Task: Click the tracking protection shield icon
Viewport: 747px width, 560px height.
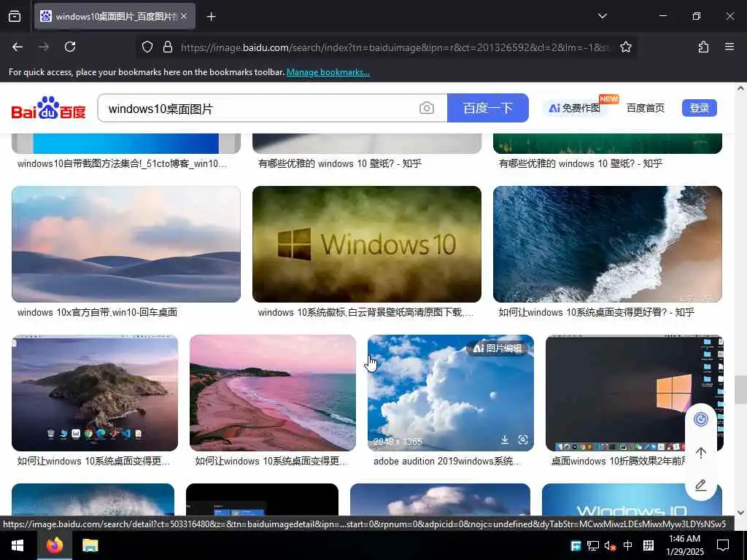Action: (147, 47)
